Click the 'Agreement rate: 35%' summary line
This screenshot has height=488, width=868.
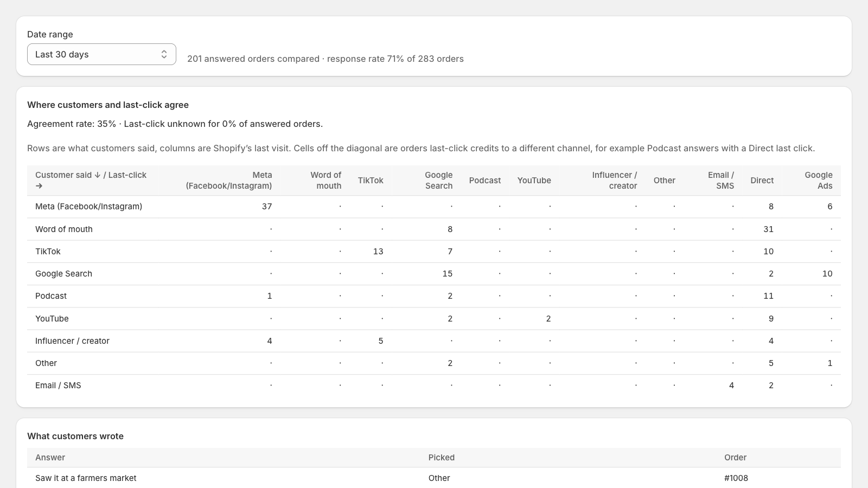(175, 124)
